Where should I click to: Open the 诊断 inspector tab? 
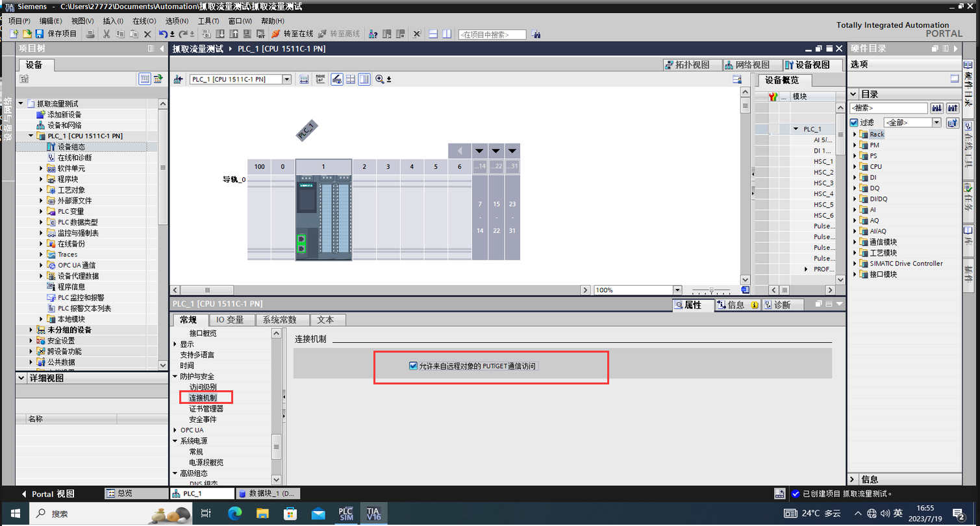783,305
